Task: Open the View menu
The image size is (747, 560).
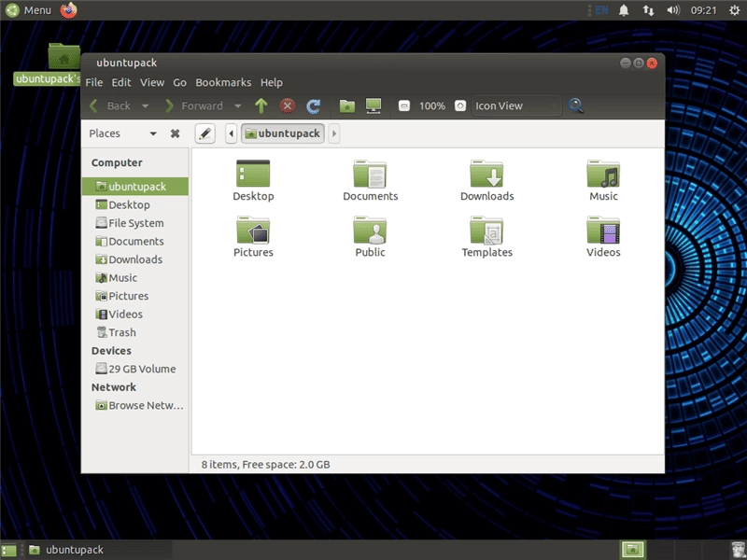Action: coord(152,82)
